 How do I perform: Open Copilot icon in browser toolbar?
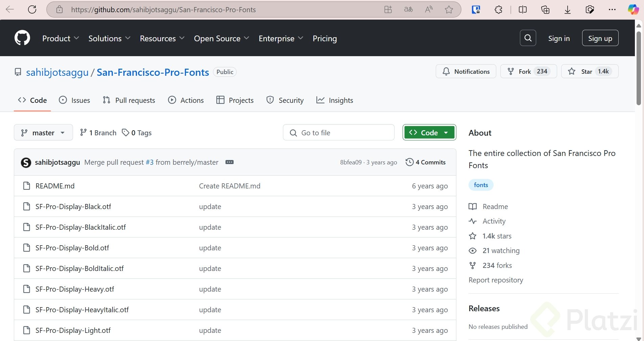tap(633, 9)
